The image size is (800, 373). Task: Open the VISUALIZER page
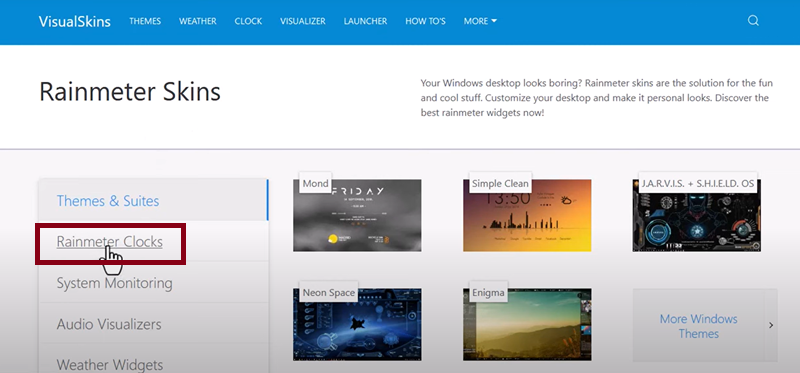[303, 21]
